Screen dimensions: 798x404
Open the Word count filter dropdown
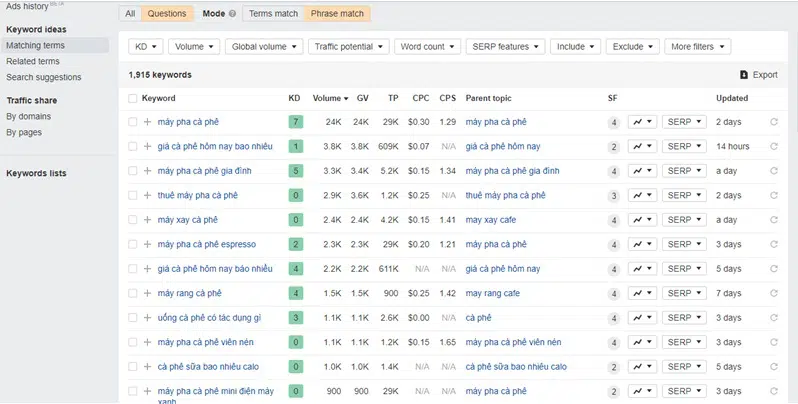click(428, 46)
